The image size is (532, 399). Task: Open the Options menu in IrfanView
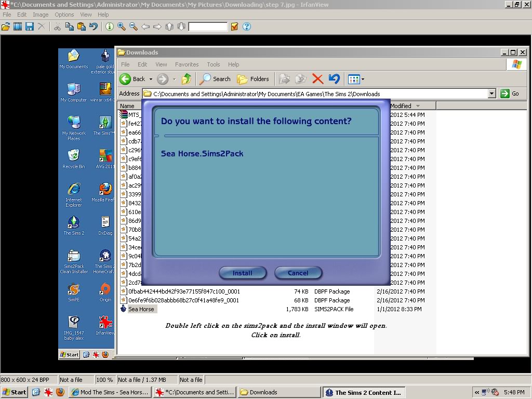click(64, 15)
